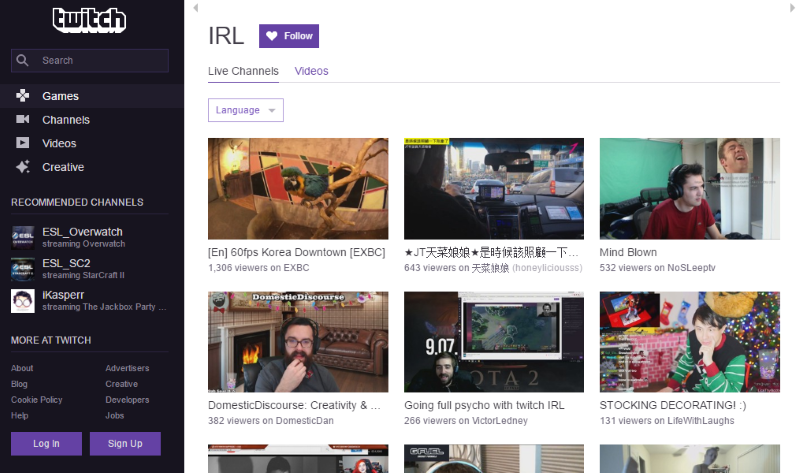Follow the IRL category
The width and height of the screenshot is (800, 473).
[289, 36]
